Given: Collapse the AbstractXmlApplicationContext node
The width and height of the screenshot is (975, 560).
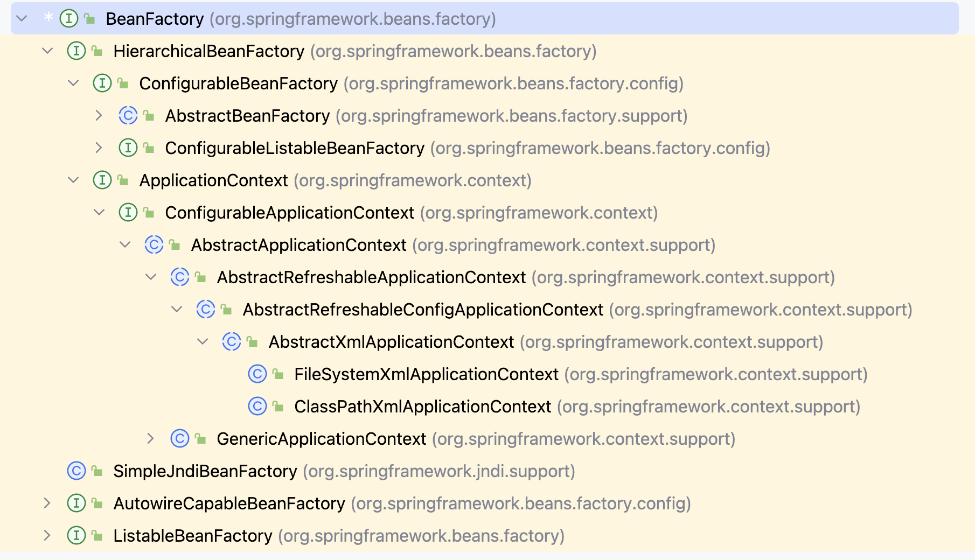Looking at the screenshot, I should [x=203, y=342].
